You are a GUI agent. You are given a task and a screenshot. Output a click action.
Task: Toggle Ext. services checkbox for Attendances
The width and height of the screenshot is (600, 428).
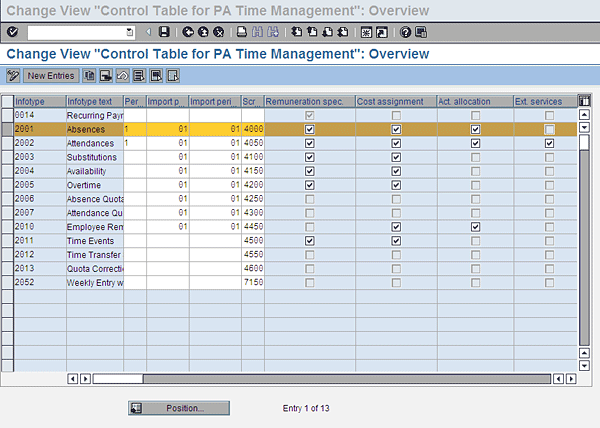point(549,143)
